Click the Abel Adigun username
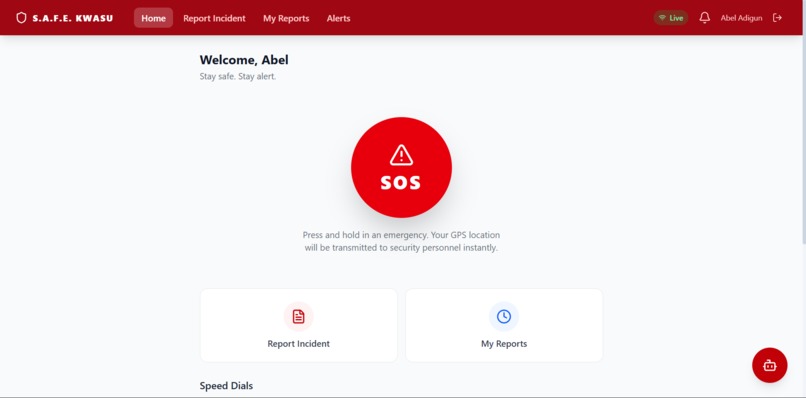This screenshot has height=398, width=806. coord(741,18)
